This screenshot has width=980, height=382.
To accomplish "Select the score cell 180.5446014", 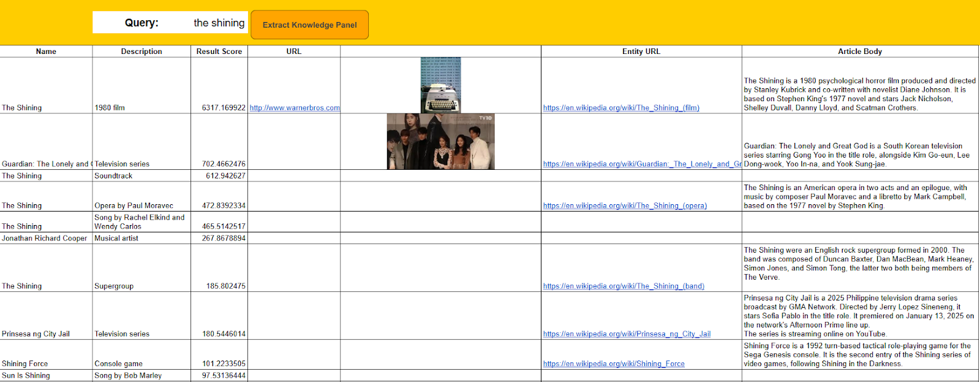I will click(219, 316).
